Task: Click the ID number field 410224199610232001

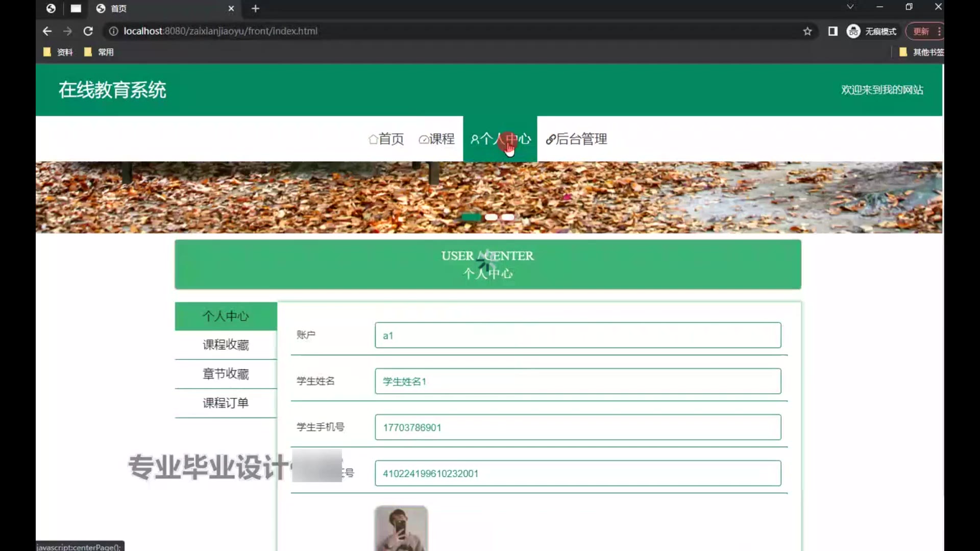Action: click(x=578, y=473)
